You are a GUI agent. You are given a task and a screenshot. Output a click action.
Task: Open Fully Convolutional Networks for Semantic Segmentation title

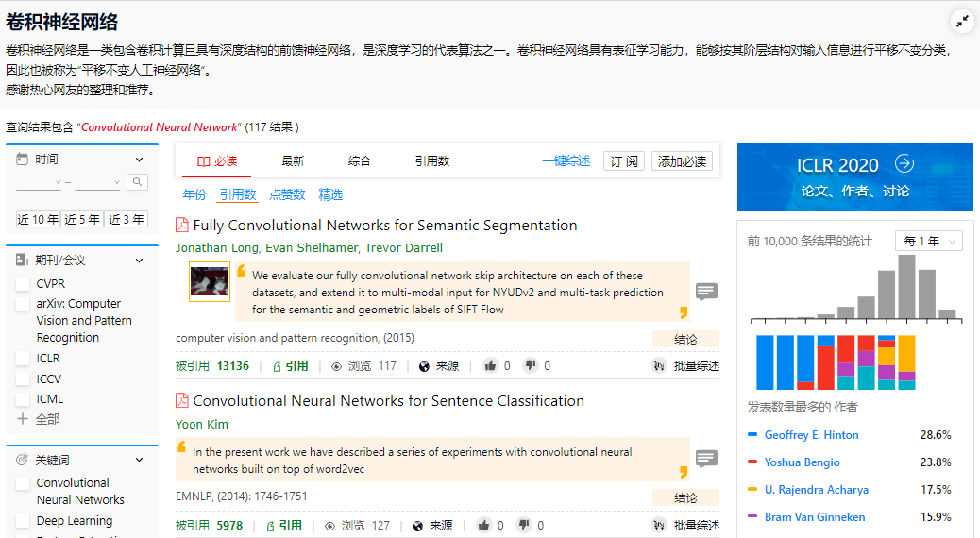385,225
